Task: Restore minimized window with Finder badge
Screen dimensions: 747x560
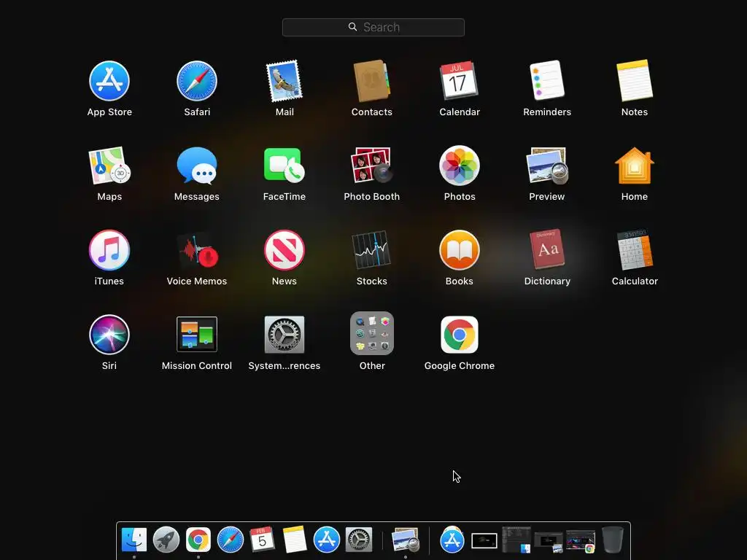Action: [x=516, y=540]
